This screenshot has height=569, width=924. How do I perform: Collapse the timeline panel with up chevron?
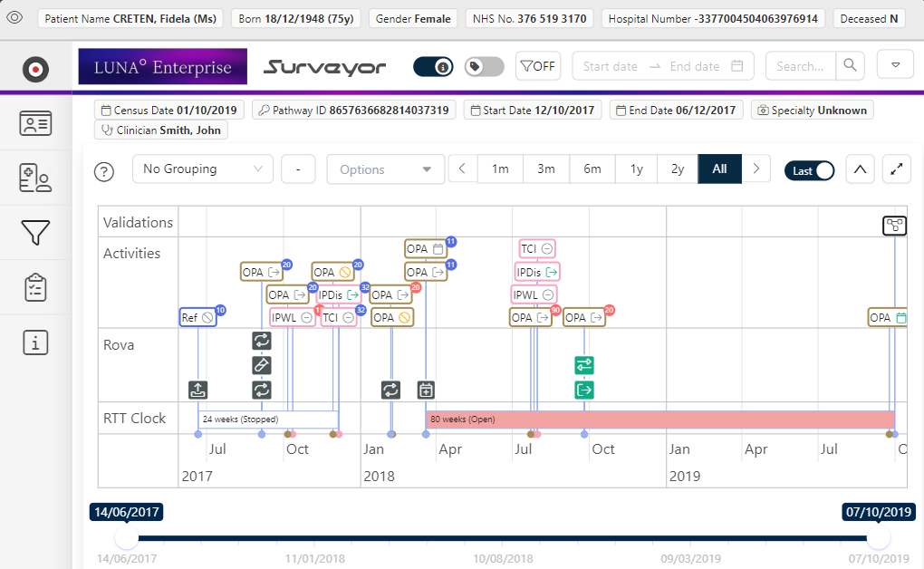coord(860,169)
